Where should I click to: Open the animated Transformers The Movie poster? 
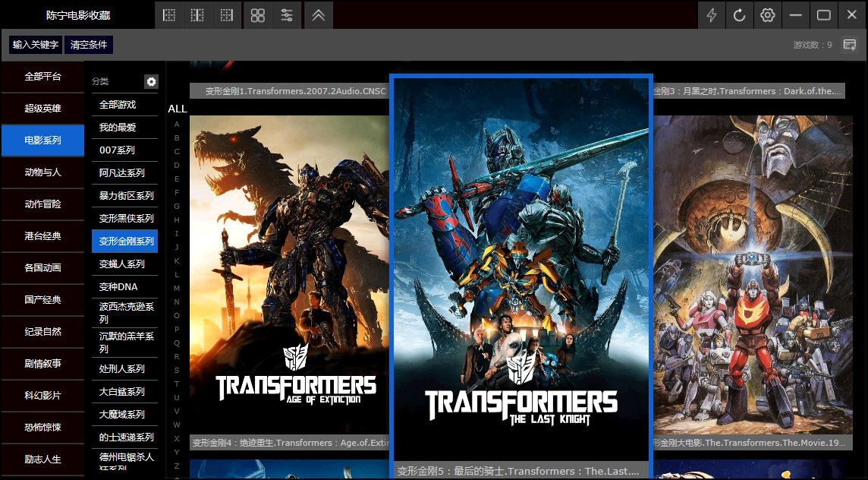(753, 273)
